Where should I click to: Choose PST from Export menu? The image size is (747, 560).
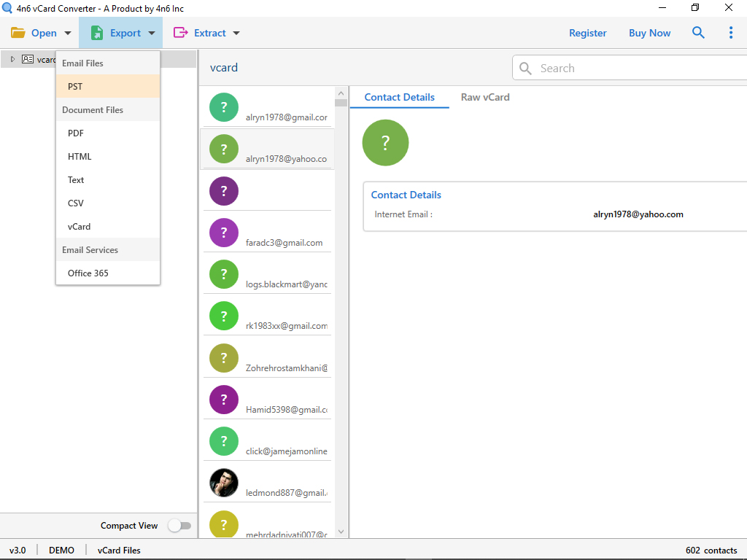click(108, 86)
